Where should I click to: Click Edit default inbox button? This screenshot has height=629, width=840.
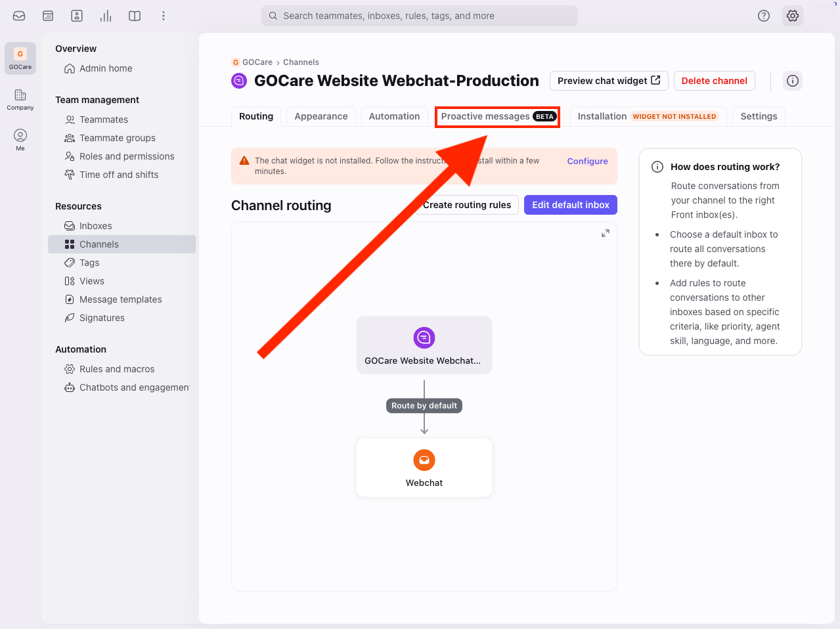pos(571,205)
